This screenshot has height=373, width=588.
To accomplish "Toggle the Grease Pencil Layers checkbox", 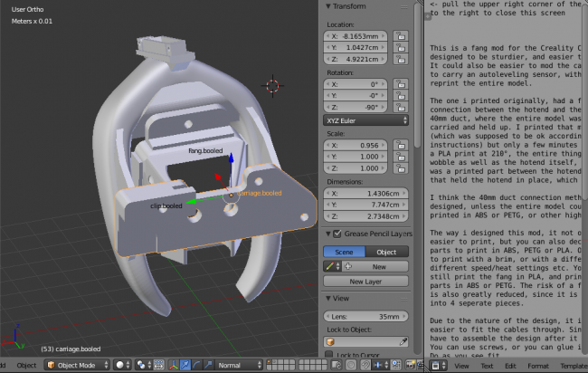I will (x=337, y=234).
